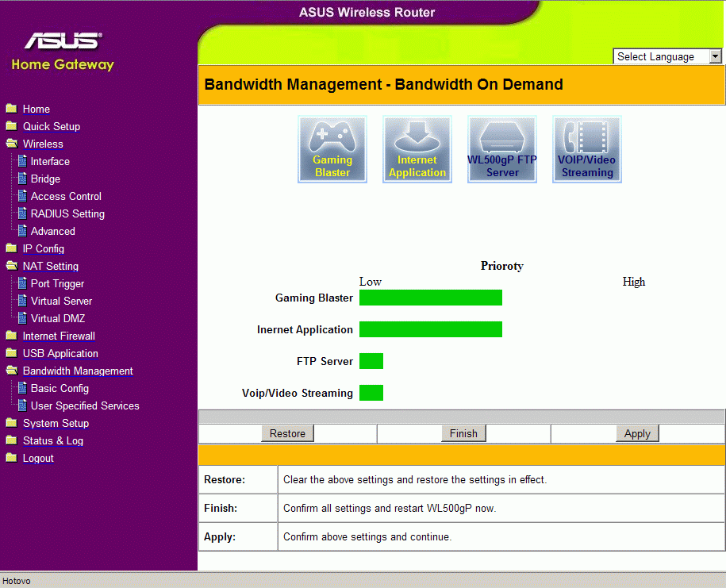Open the User Specified Services page
The width and height of the screenshot is (726, 588).
[85, 406]
